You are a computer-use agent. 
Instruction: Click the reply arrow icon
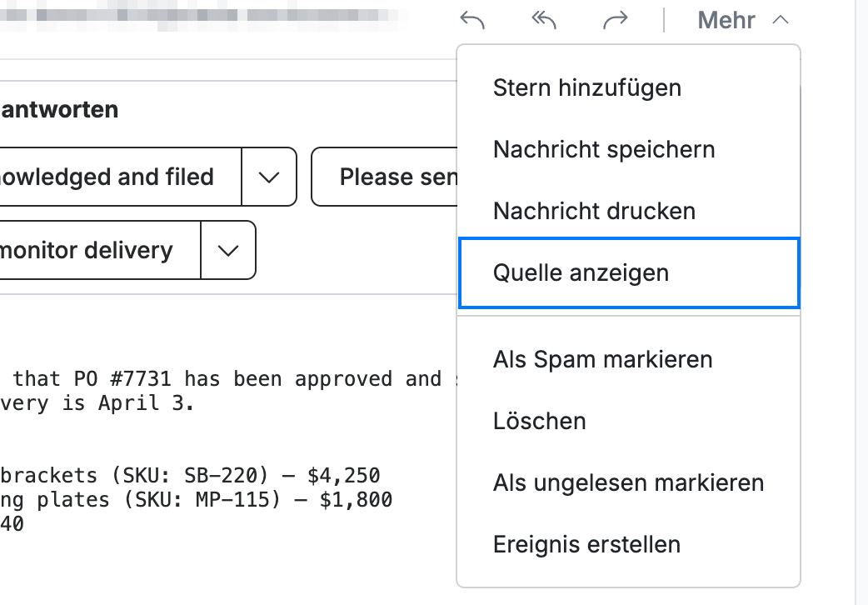472,21
